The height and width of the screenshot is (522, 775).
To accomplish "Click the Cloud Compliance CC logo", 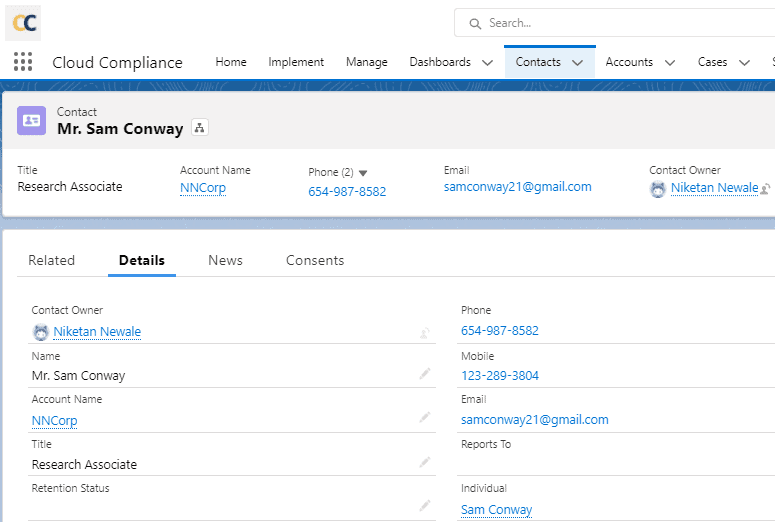I will (25, 22).
